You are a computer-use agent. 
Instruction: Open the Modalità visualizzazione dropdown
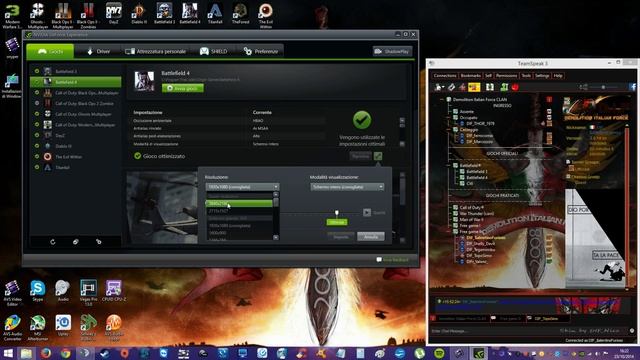pyautogui.click(x=347, y=187)
